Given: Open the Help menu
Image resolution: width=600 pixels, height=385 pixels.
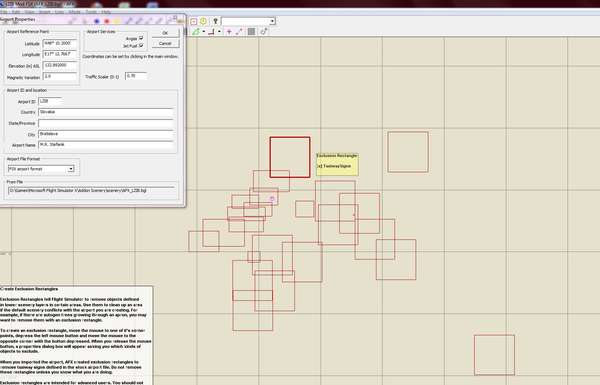Looking at the screenshot, I should tap(106, 12).
